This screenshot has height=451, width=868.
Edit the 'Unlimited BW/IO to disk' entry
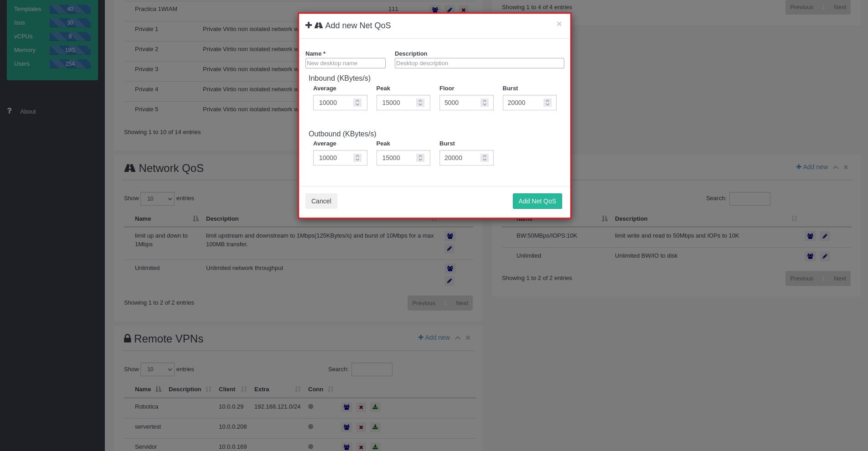tap(825, 256)
